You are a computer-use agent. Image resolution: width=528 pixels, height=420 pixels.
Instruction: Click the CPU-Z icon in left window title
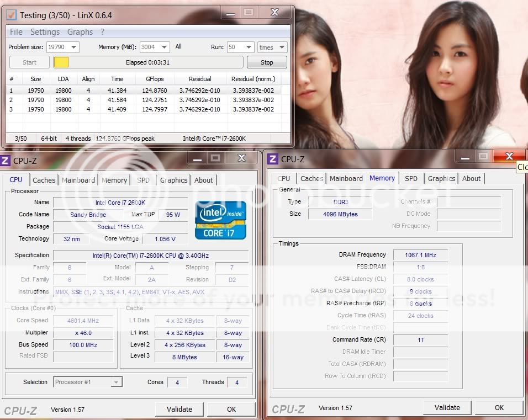(x=6, y=161)
